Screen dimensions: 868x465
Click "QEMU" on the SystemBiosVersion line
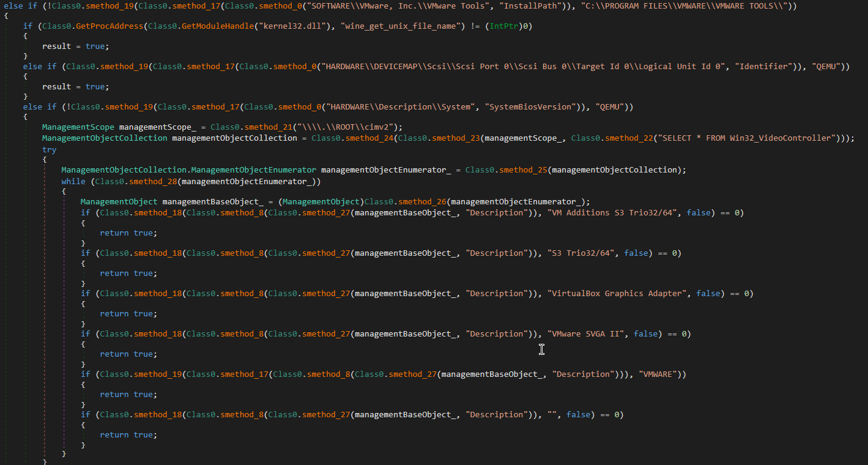(x=610, y=107)
